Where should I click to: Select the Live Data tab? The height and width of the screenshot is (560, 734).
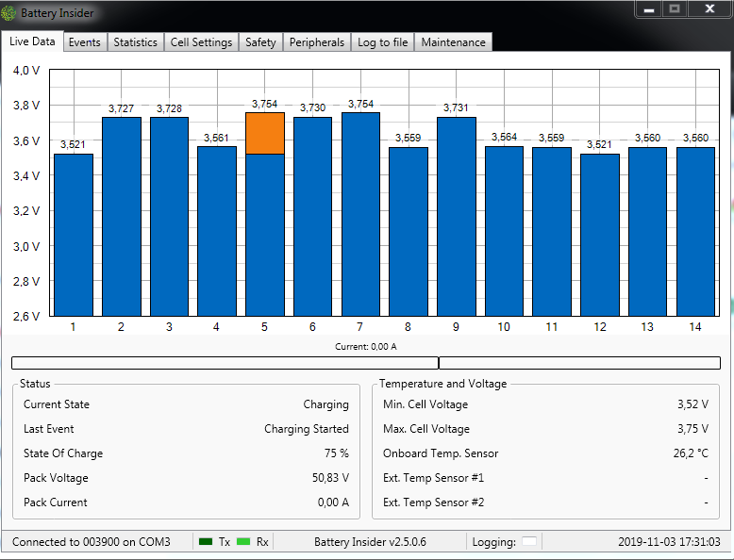coord(32,41)
